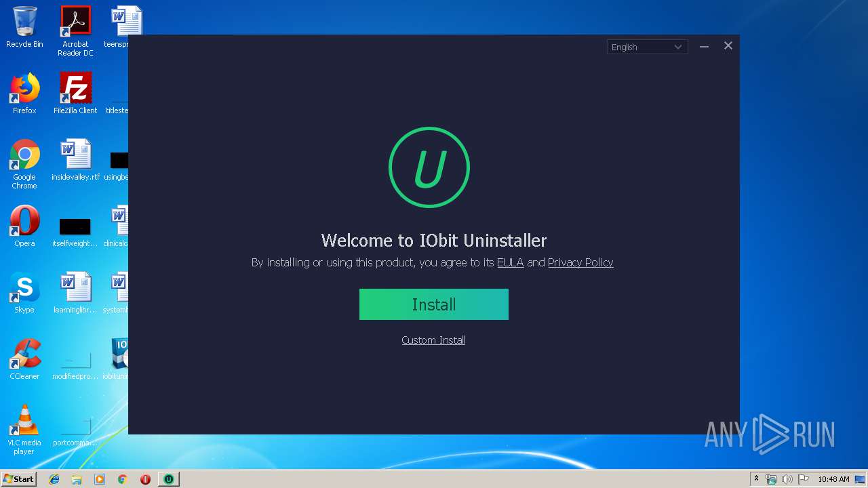Select the Google Chrome desktop icon
The image size is (868, 488).
pyautogui.click(x=24, y=164)
